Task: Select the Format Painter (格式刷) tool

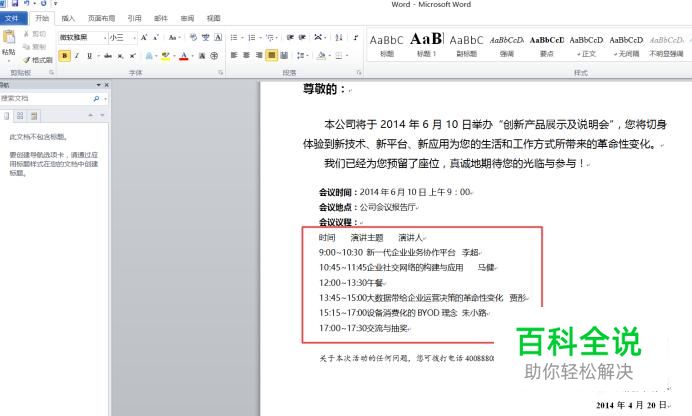Action: coord(38,60)
